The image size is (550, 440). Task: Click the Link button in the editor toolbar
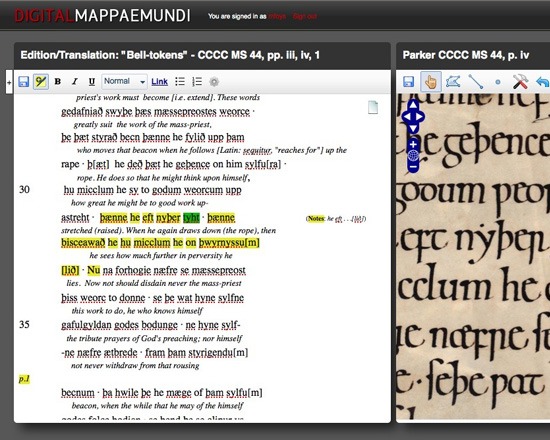coord(160,82)
